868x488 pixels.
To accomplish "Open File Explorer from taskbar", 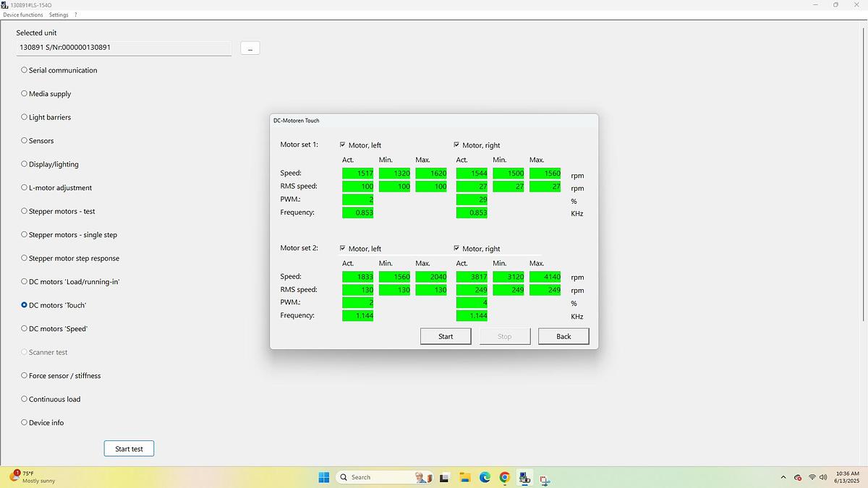I will click(x=465, y=477).
